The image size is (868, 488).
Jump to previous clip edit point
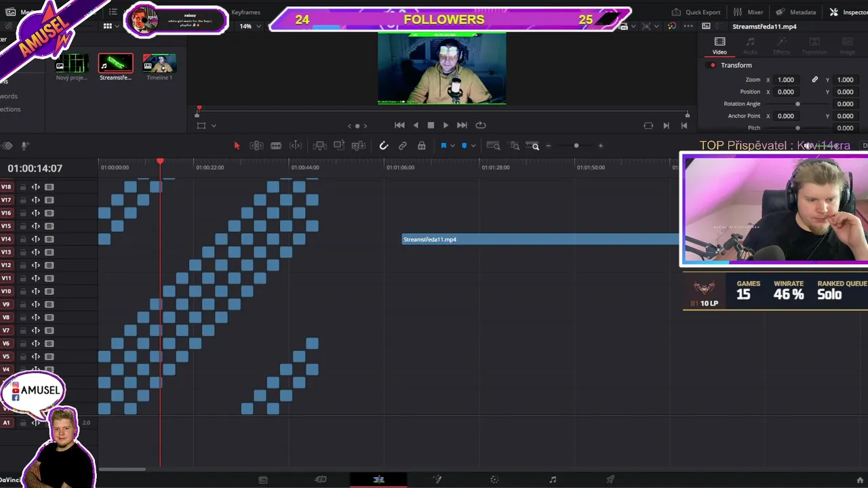point(684,125)
